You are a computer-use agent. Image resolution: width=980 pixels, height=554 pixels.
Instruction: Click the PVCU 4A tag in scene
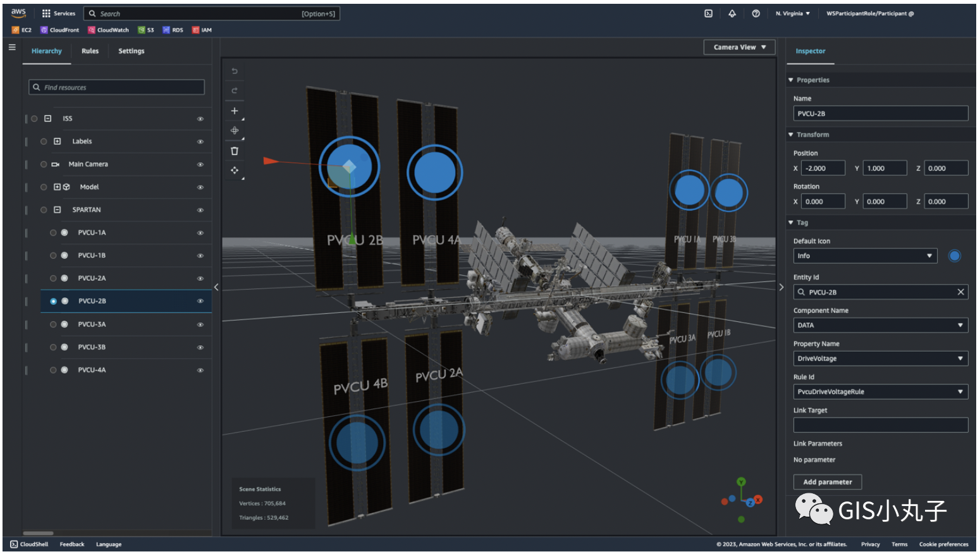point(435,172)
